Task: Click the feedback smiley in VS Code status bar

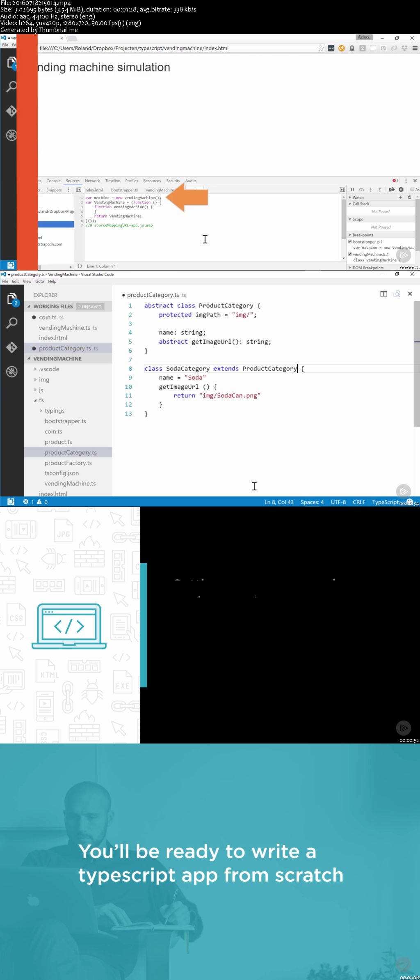Action: point(409,501)
